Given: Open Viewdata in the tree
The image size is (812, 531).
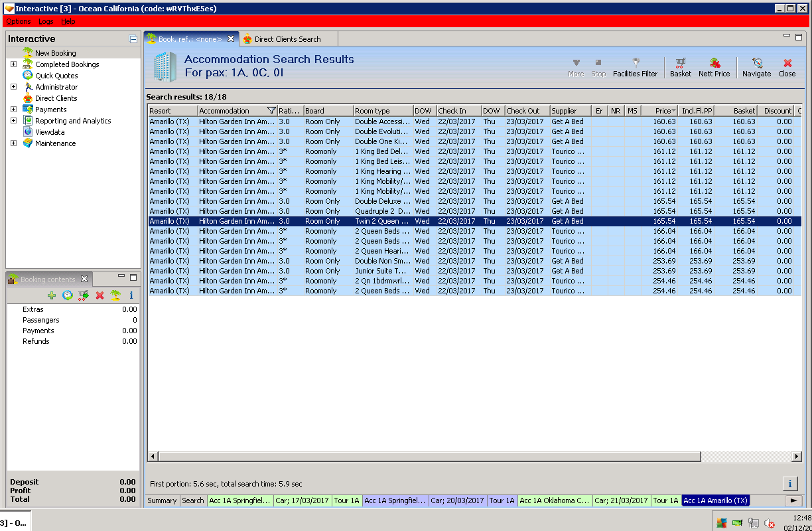Looking at the screenshot, I should pos(50,132).
